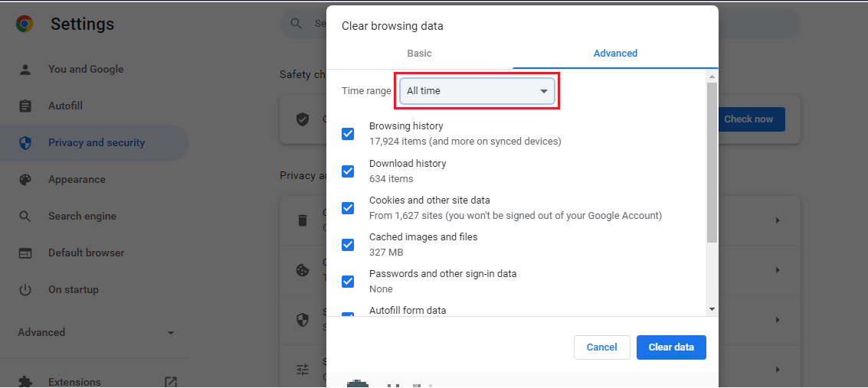The image size is (868, 388).
Task: Open Privacy and security settings
Action: click(96, 142)
